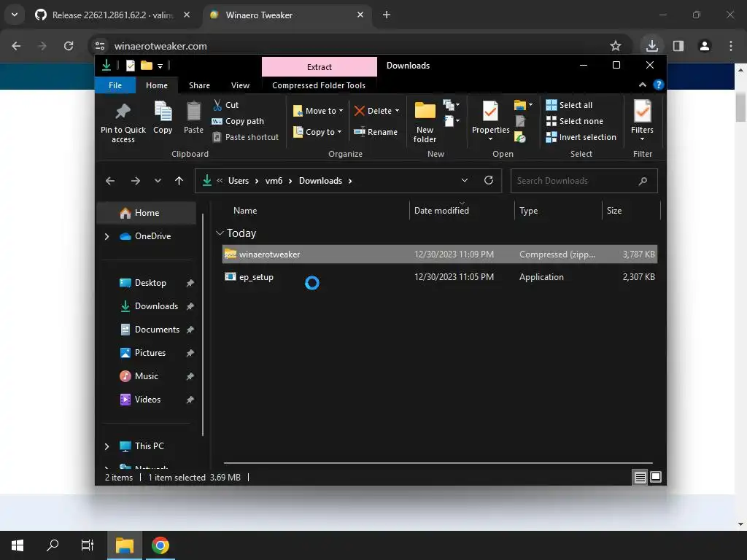Open Chrome tab search dropdown
Screen dimensions: 747x560
(x=15, y=15)
